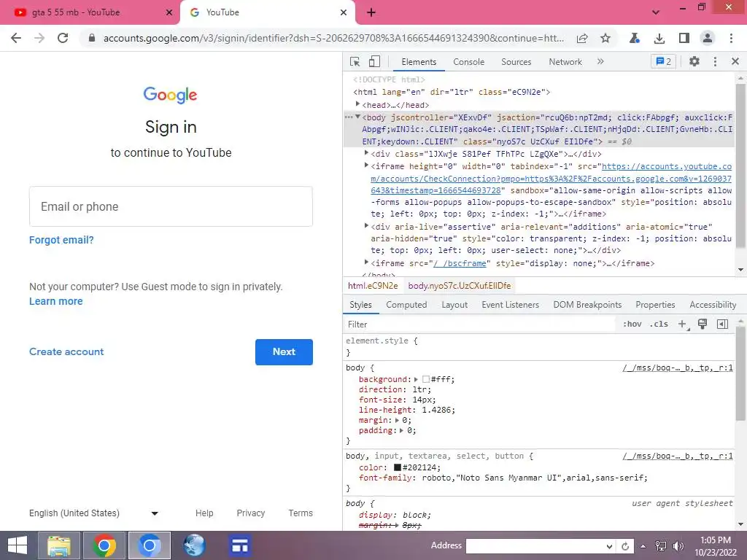
Task: Open the Help footer link
Action: 204,513
